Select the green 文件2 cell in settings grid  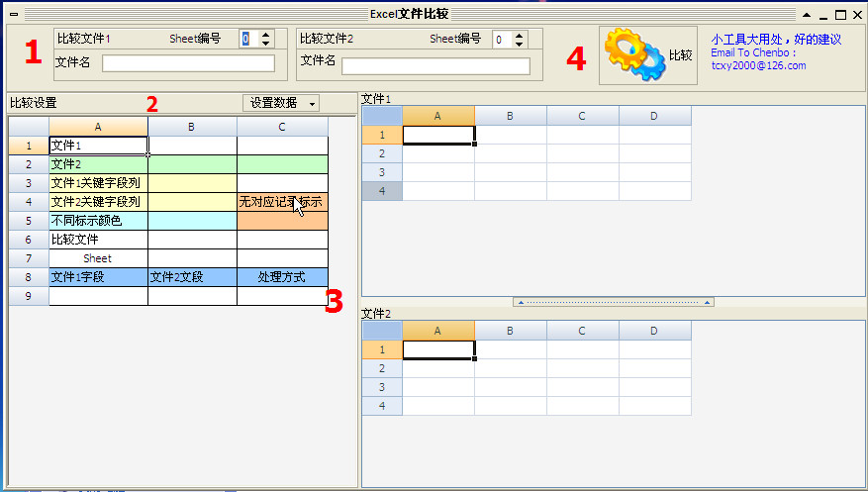pyautogui.click(x=99, y=164)
